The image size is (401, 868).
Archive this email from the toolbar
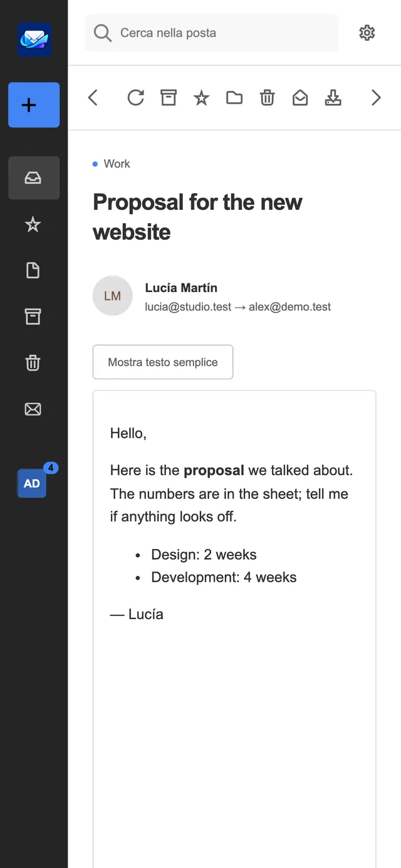[169, 98]
